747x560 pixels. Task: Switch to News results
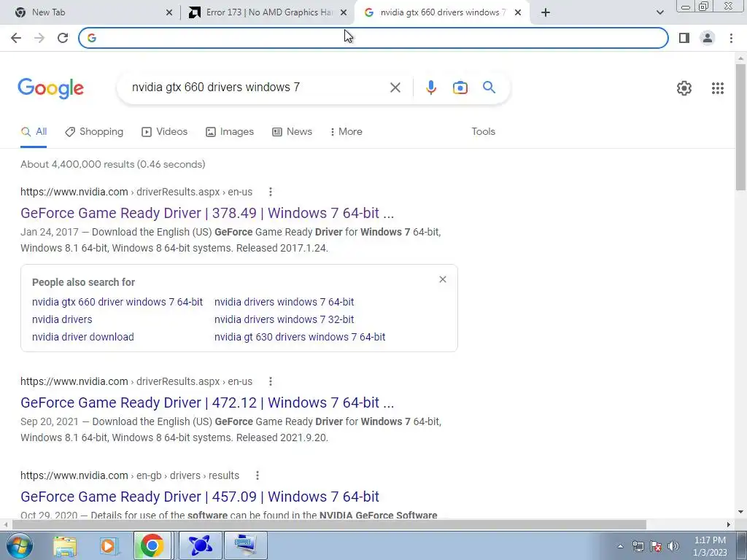(292, 132)
